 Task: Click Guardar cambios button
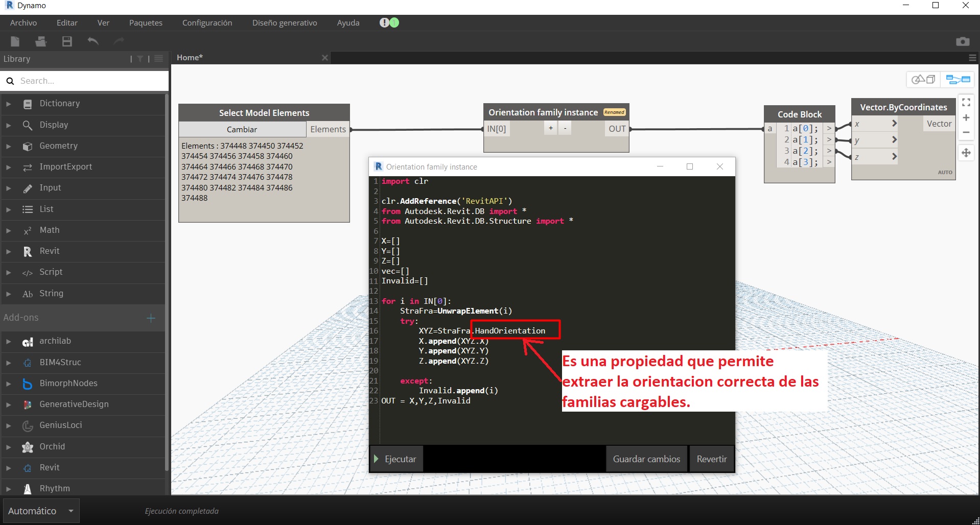coord(646,459)
